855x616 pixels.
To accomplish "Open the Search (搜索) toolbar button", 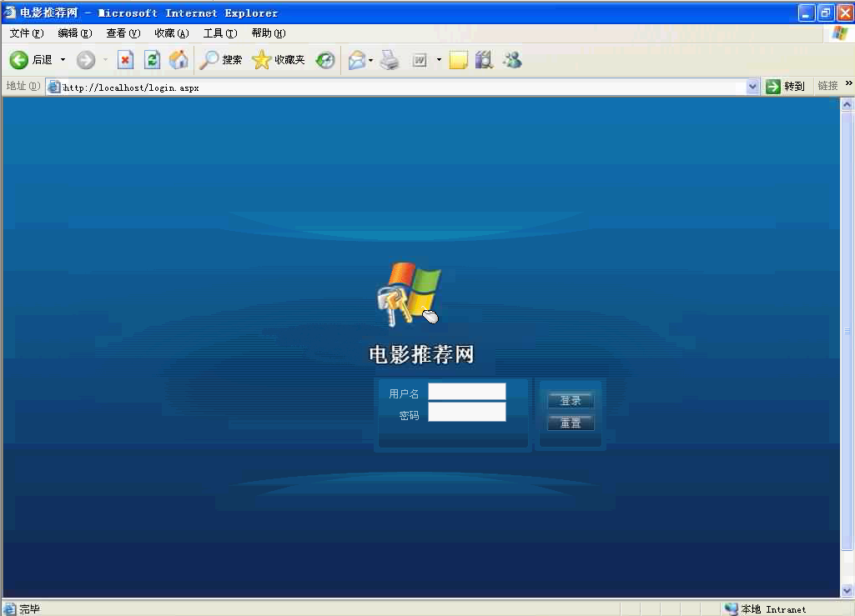I will pyautogui.click(x=220, y=60).
